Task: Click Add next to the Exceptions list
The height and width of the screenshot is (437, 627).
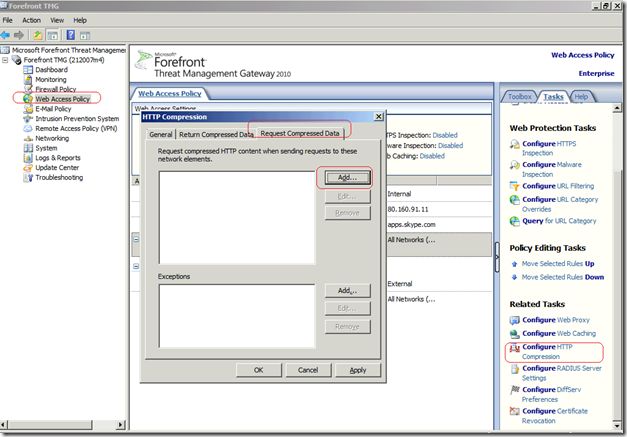Action: [347, 291]
